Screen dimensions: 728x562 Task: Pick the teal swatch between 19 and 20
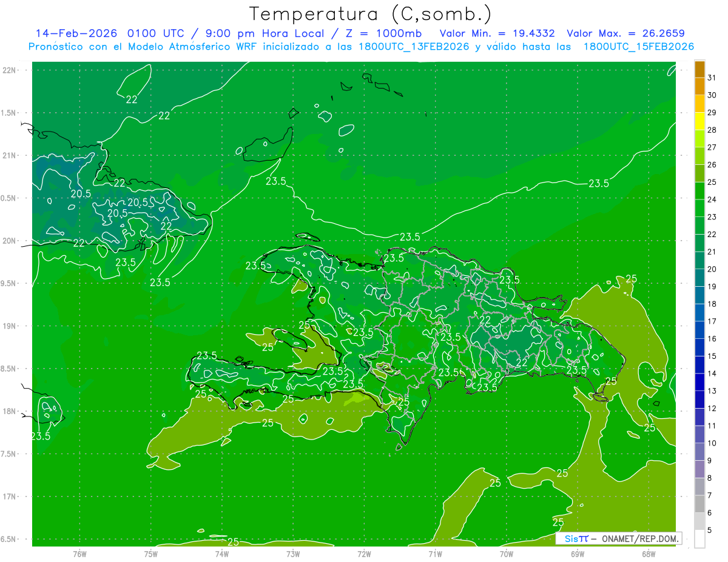click(699, 278)
